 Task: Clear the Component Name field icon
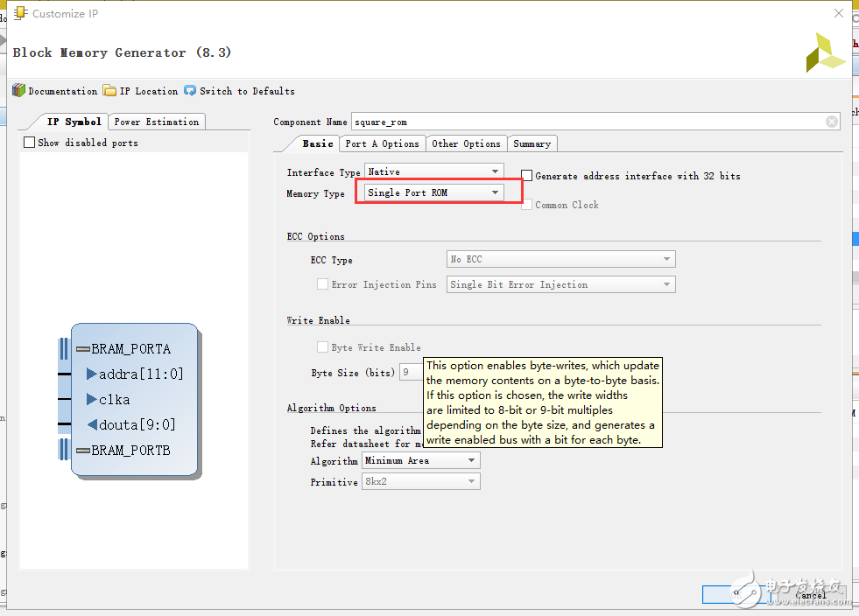pyautogui.click(x=831, y=122)
